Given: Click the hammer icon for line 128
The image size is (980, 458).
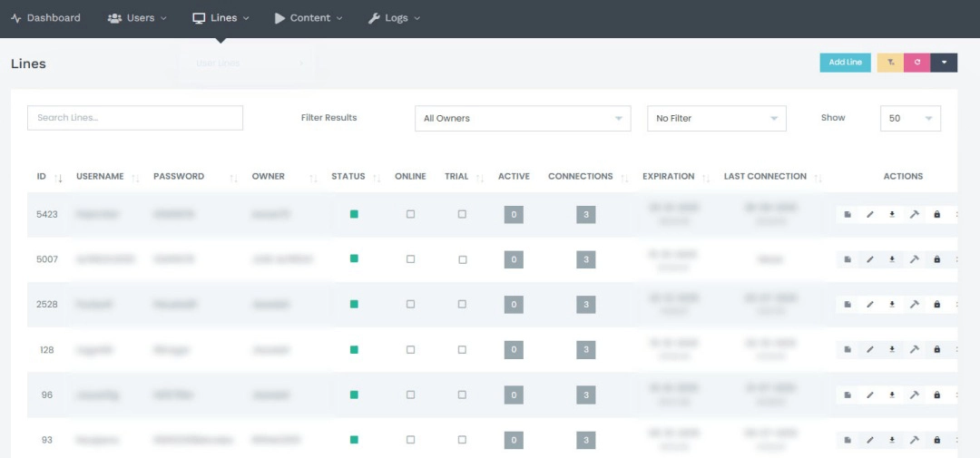Looking at the screenshot, I should (x=915, y=350).
